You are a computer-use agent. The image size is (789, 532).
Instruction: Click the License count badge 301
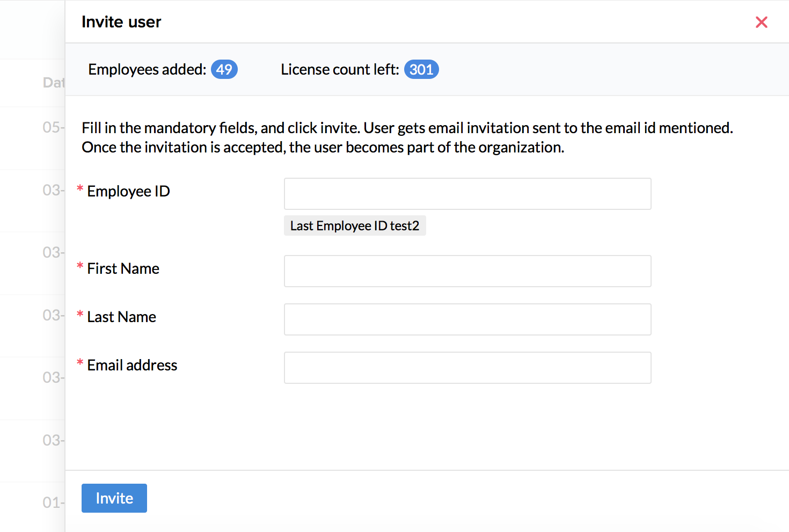(x=421, y=69)
